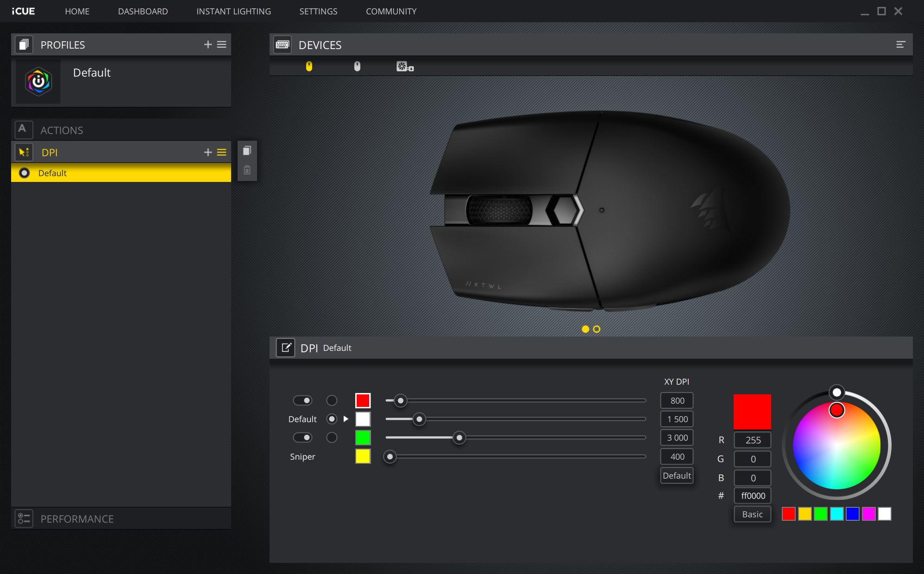Viewport: 924px width, 574px height.
Task: Pick the blue preset palette swatch
Action: (853, 514)
